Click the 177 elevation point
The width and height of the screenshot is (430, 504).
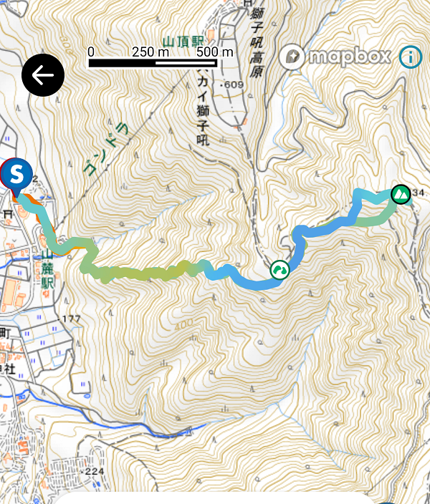point(70,319)
